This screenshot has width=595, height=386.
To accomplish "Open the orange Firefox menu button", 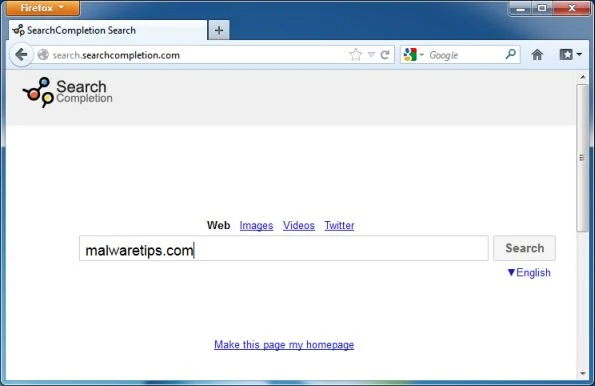I will click(x=42, y=8).
